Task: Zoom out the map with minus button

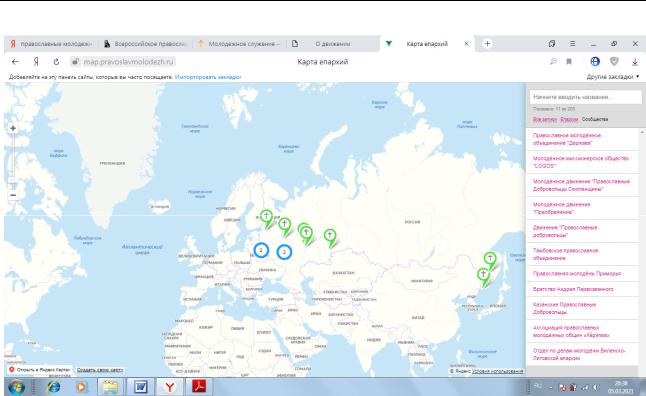Action: (13, 195)
